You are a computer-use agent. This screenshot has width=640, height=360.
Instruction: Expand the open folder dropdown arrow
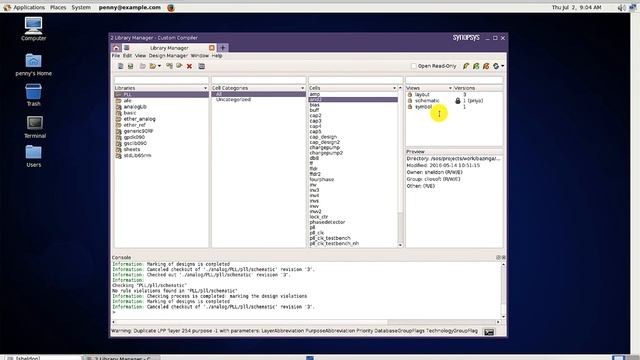pos(159,66)
